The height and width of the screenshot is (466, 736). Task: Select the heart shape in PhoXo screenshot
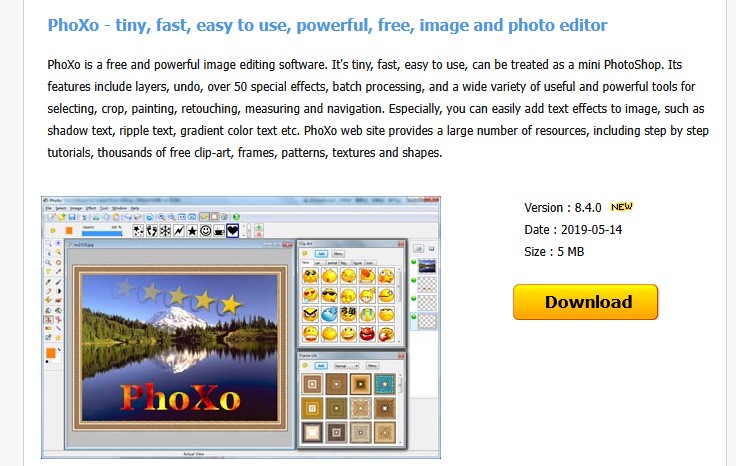(232, 230)
